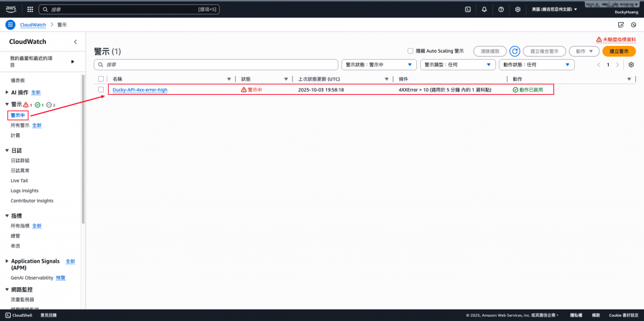
Task: Open the help question mark menu
Action: click(x=501, y=9)
